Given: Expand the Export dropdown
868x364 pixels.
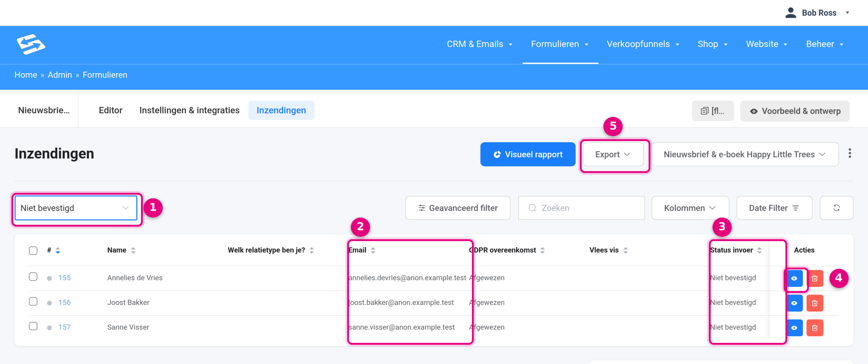Looking at the screenshot, I should coord(613,154).
